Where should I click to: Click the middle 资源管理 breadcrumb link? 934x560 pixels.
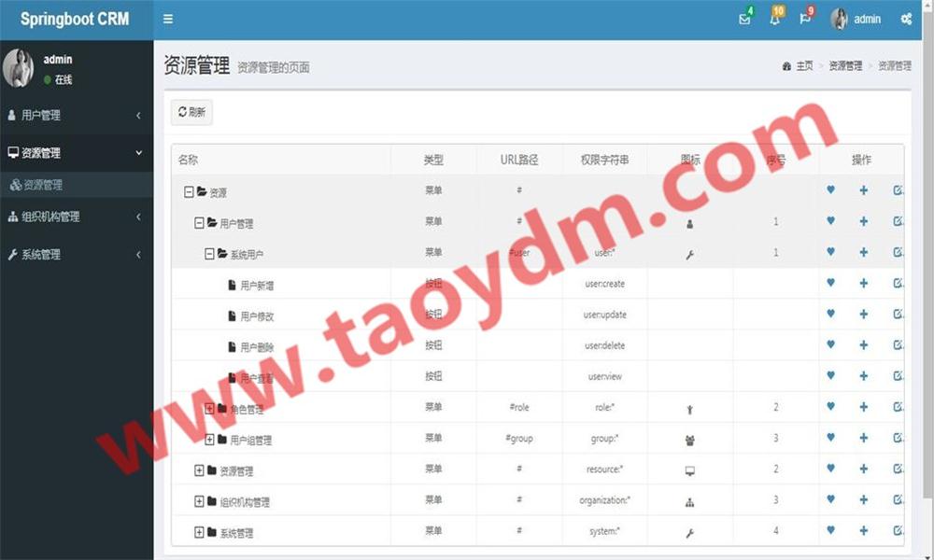pos(845,65)
